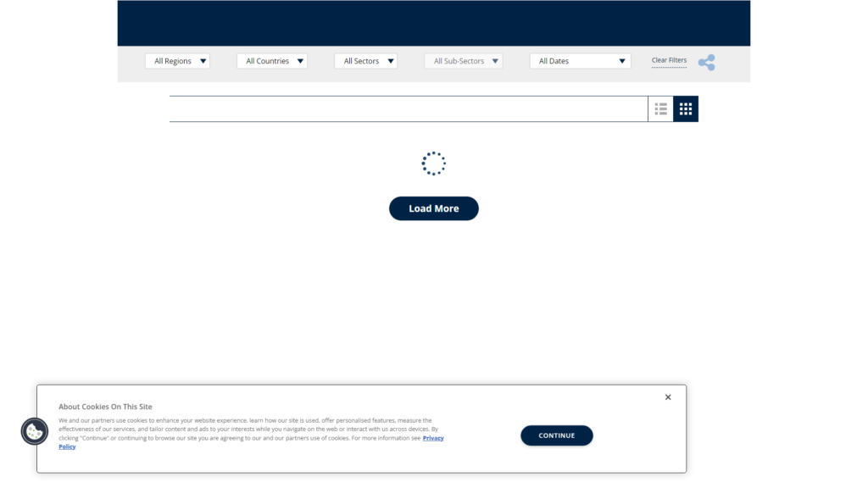Click the Load More button
This screenshot has width=868, height=488.
(x=434, y=208)
